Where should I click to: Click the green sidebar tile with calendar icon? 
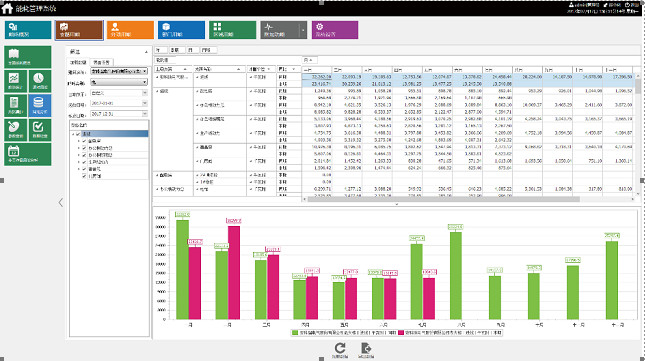click(x=28, y=154)
